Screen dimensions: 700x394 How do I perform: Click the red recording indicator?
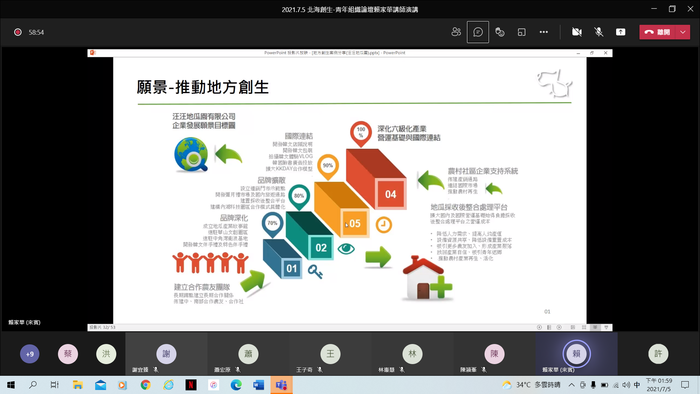[x=18, y=32]
